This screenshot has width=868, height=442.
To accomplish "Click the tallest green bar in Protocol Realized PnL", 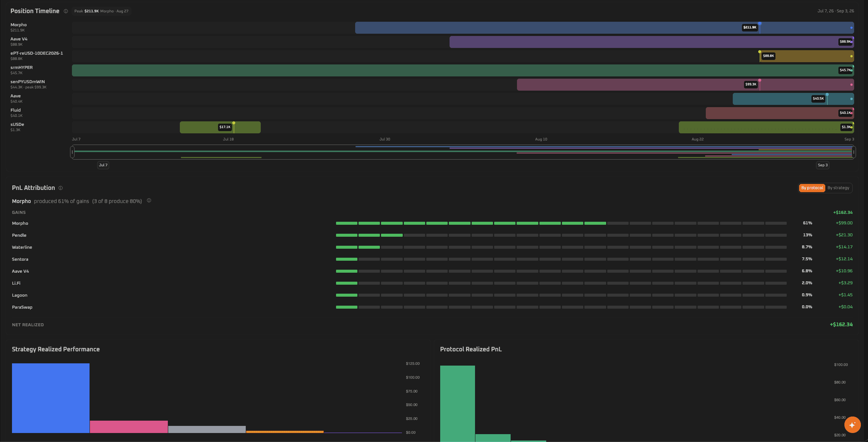I will click(457, 404).
